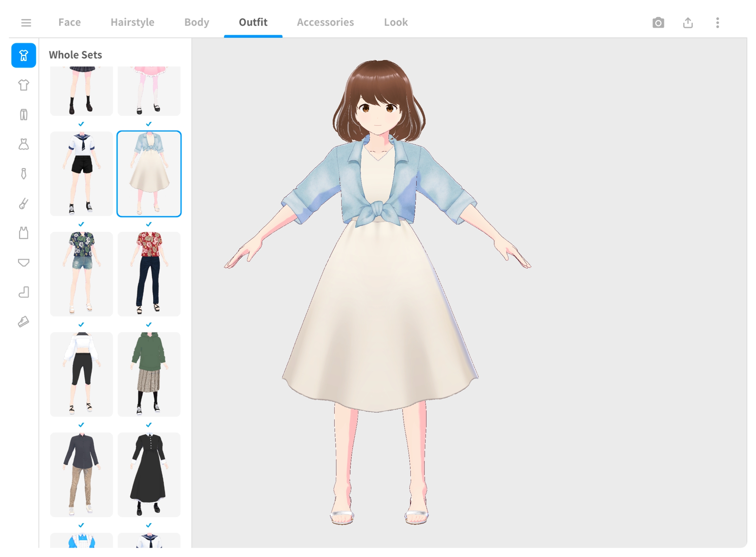Open the three-dot more options menu
The image size is (756, 557).
[x=717, y=23]
